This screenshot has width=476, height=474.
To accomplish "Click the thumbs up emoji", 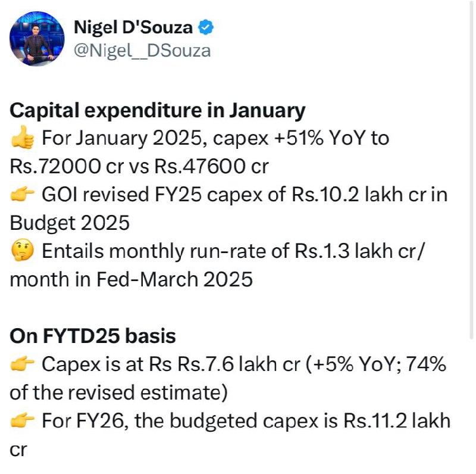I will click(23, 138).
